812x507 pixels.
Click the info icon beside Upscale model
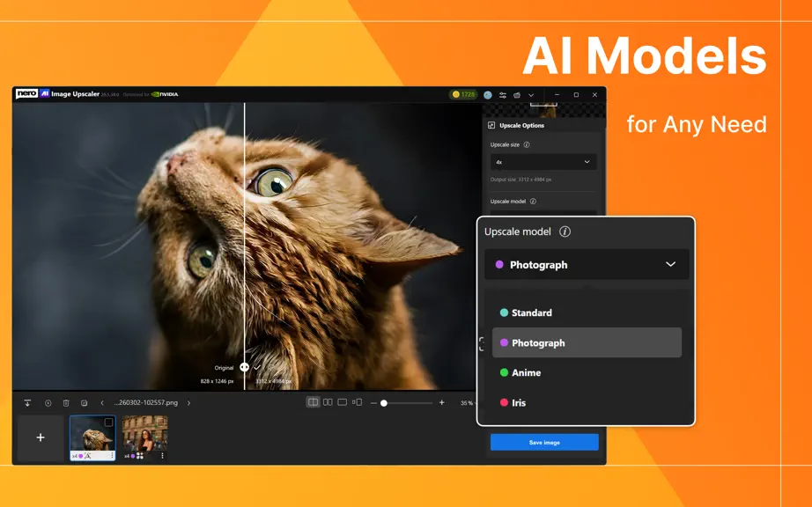tap(565, 231)
